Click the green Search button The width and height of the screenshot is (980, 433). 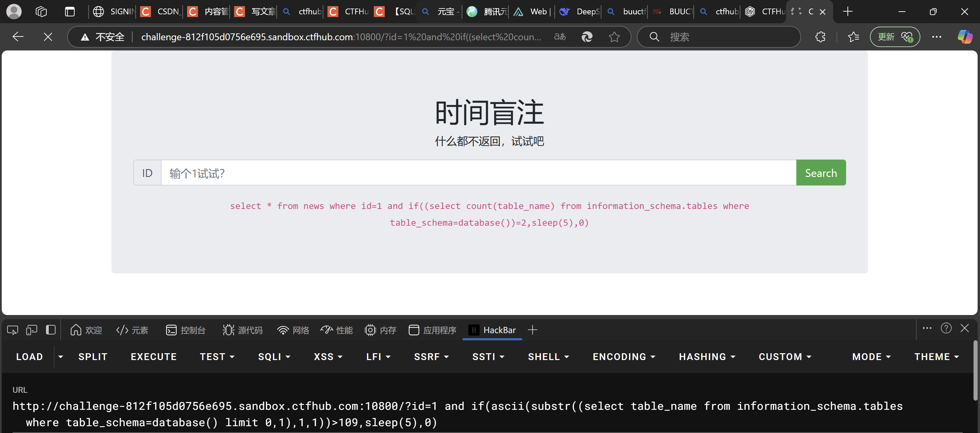pos(821,173)
